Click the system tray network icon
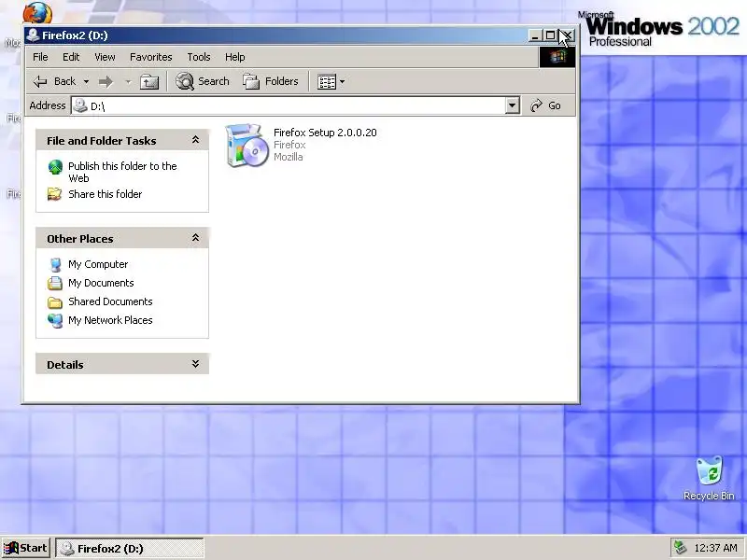747x560 pixels. tap(681, 548)
